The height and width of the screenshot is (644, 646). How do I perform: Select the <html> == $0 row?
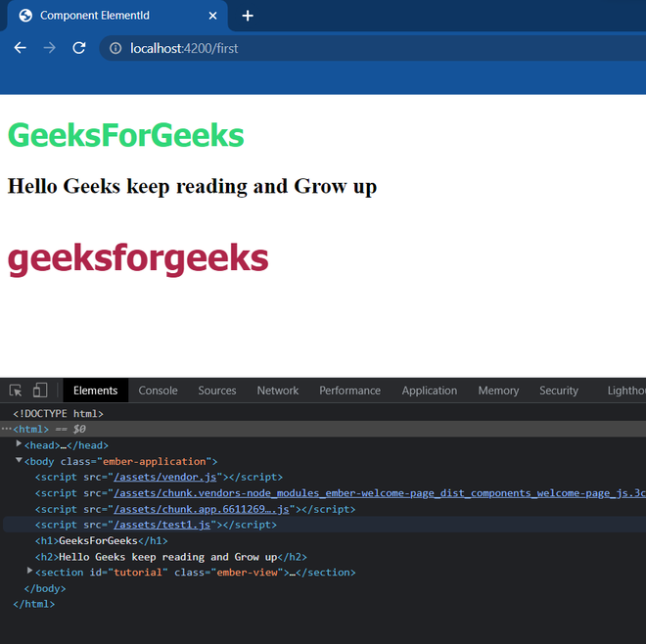point(323,429)
